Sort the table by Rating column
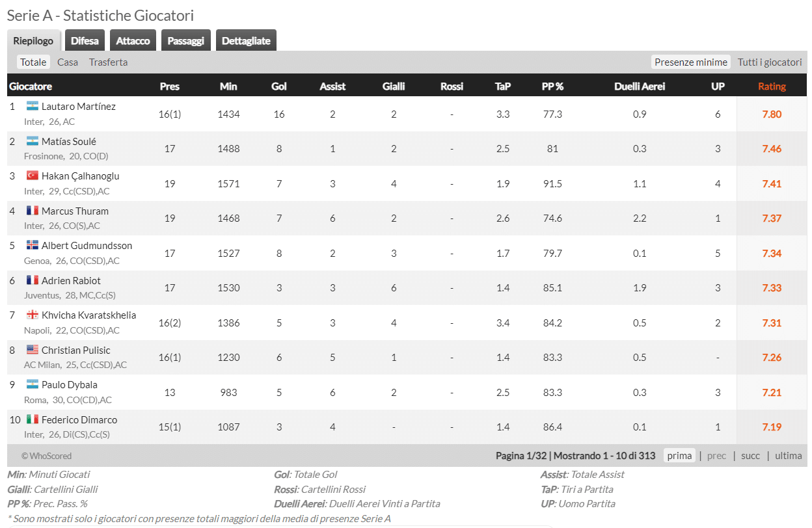 click(x=772, y=85)
